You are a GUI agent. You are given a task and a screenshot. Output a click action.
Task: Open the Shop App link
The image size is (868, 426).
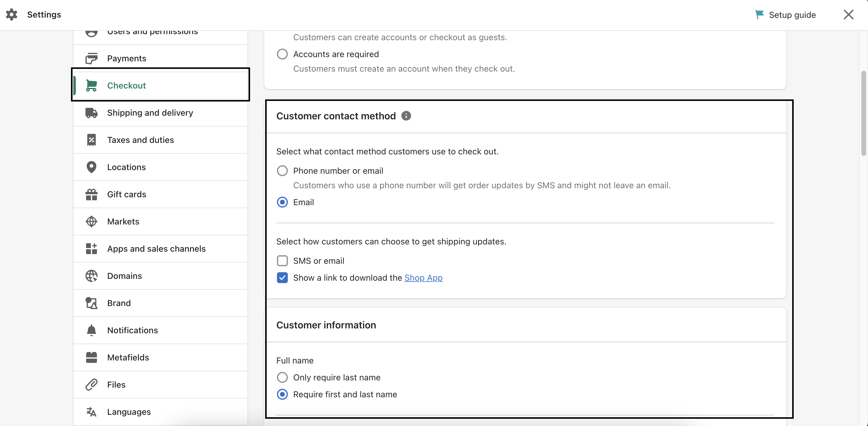423,278
